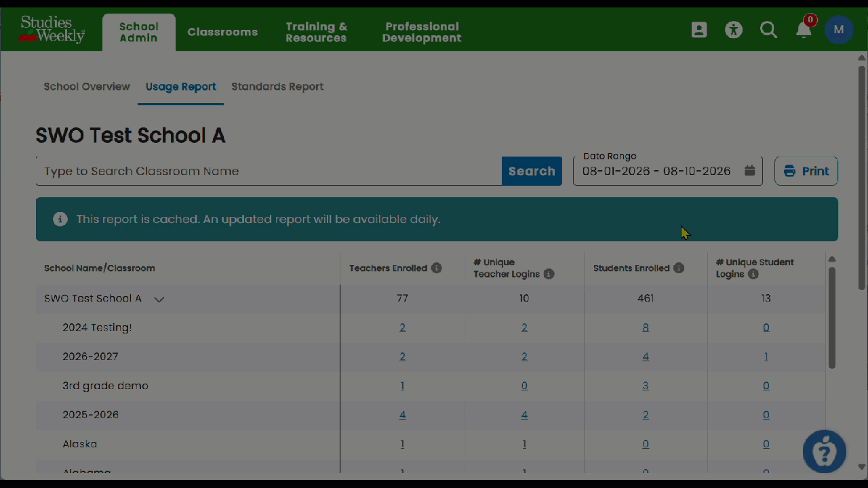Click the page scrollbar down arrow
Screen dimensions: 868x488
862,467
